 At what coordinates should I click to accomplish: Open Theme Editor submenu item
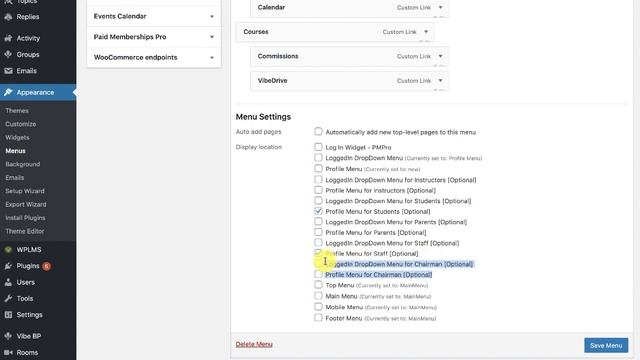pyautogui.click(x=24, y=231)
